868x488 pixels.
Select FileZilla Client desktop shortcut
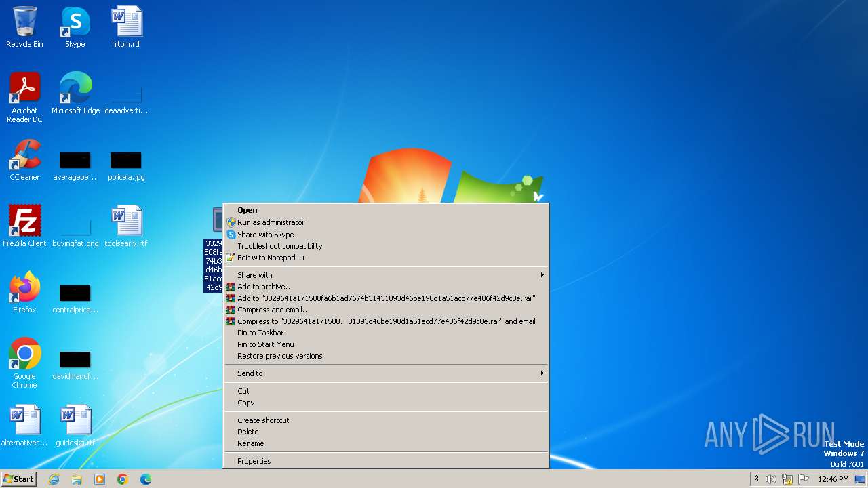24,226
